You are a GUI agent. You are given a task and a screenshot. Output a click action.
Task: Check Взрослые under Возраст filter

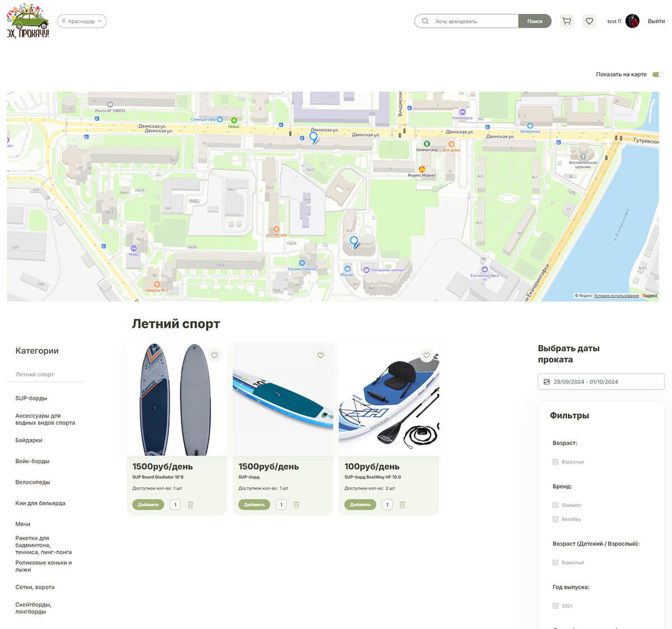pos(556,462)
